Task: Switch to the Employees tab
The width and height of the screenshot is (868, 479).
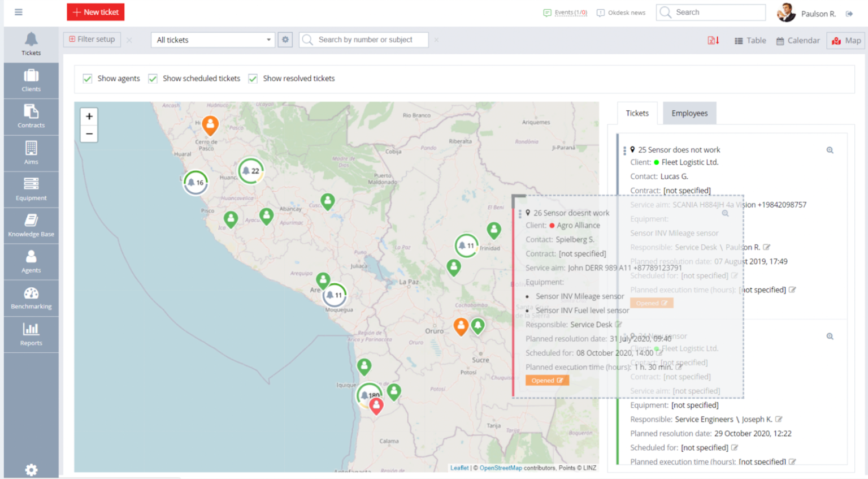Action: (689, 113)
